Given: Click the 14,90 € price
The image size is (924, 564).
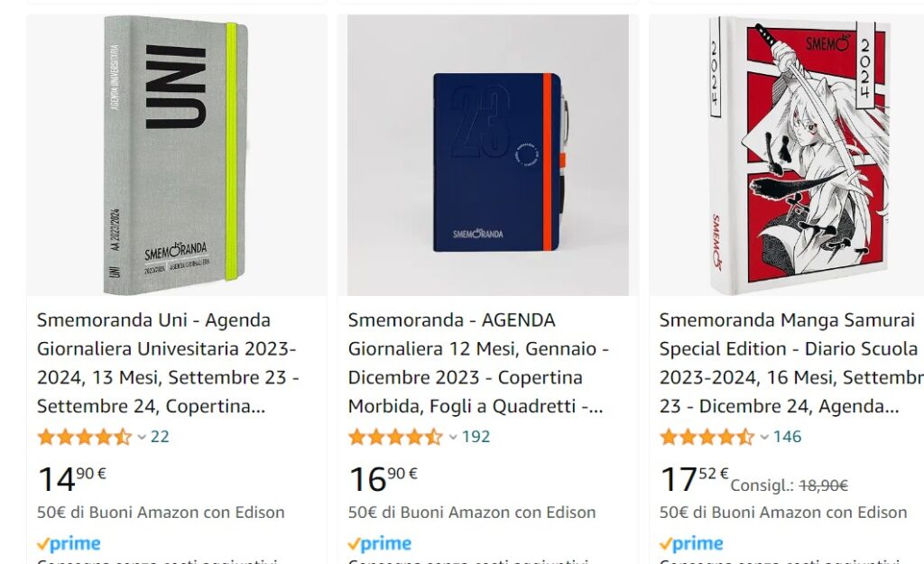Looking at the screenshot, I should pyautogui.click(x=72, y=478).
